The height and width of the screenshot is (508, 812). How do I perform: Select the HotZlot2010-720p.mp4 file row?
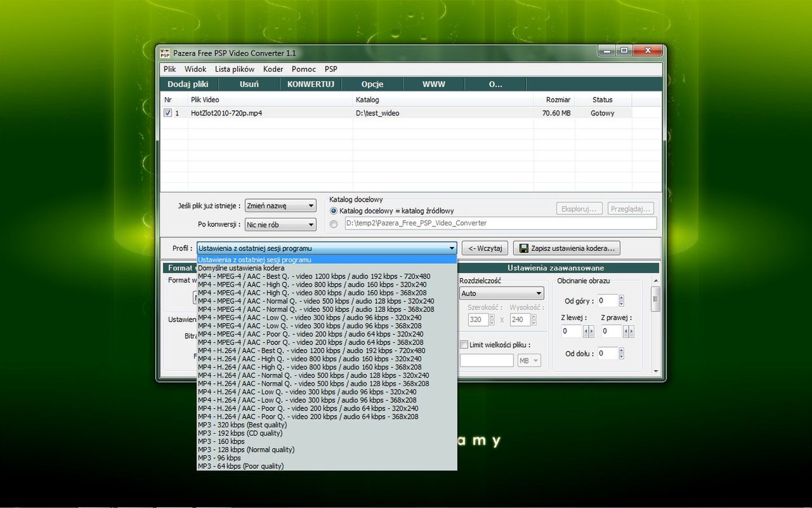click(397, 113)
